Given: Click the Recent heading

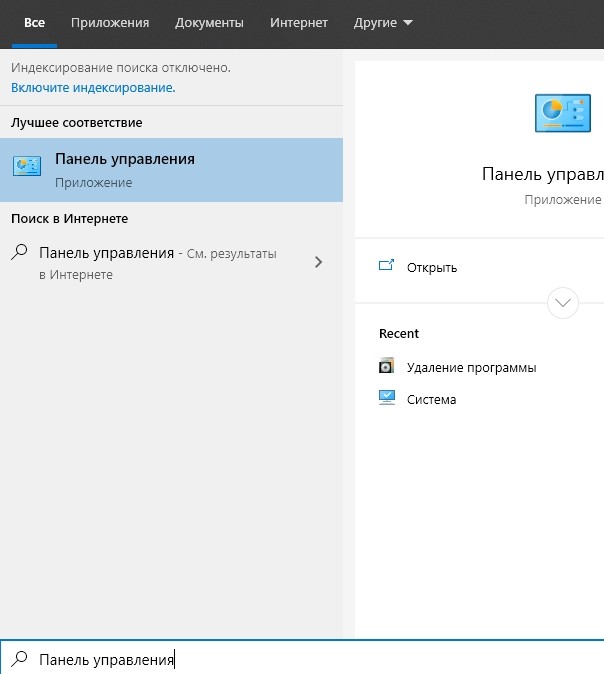Looking at the screenshot, I should [x=399, y=334].
